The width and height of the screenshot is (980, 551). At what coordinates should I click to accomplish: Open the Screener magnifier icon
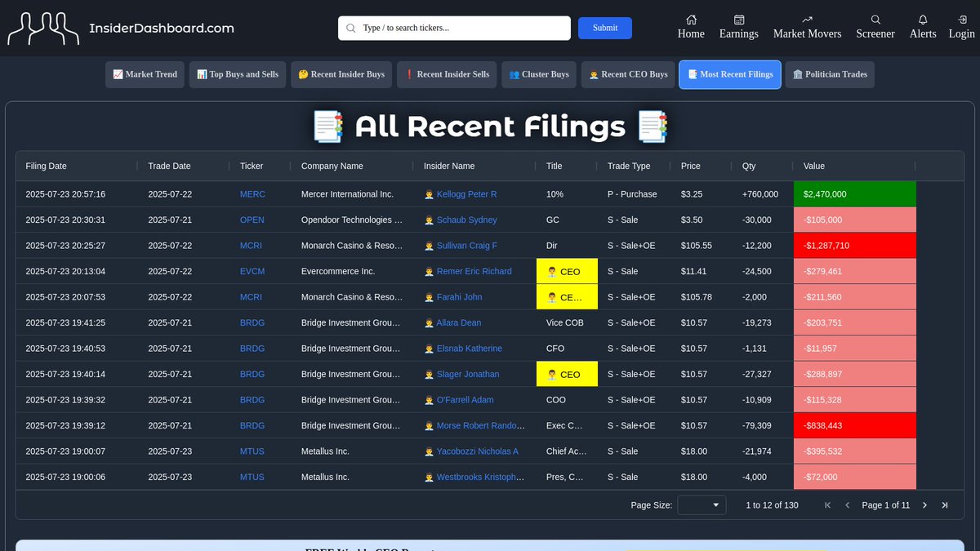[x=875, y=20]
